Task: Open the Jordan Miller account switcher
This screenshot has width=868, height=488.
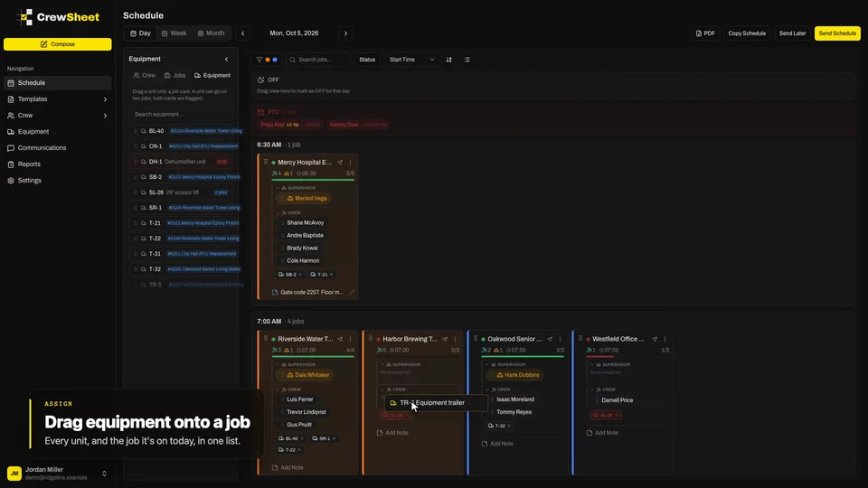Action: coord(104,474)
